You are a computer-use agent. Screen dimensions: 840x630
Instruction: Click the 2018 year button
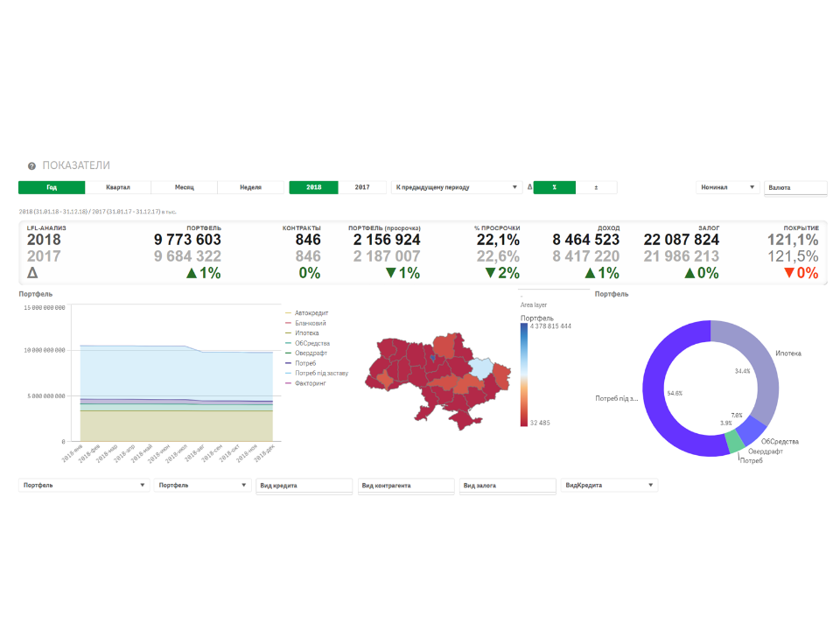(313, 187)
